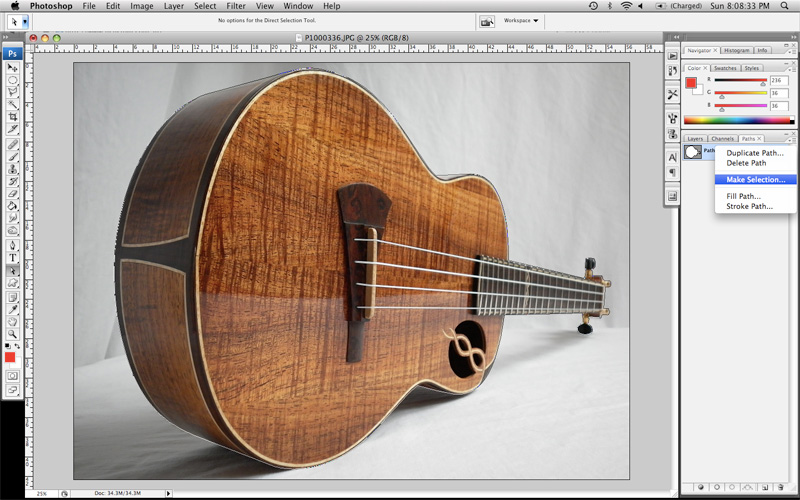
Task: Select the Pen tool
Action: point(13,245)
